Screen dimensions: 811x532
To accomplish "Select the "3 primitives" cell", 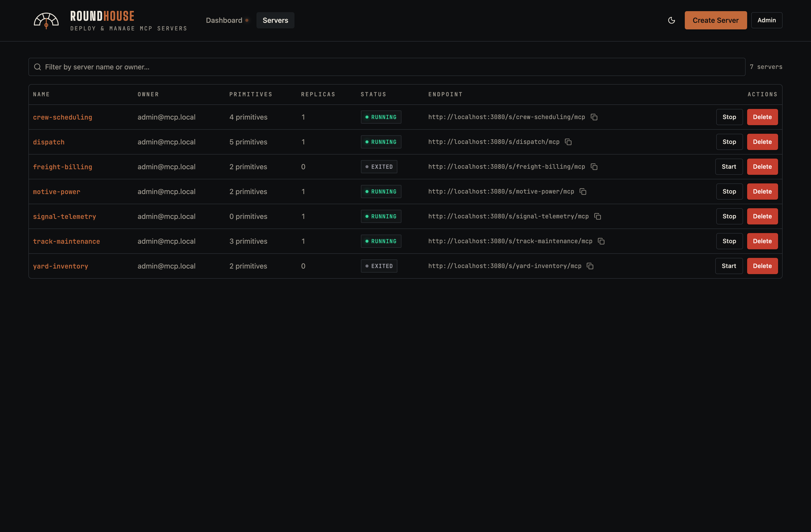I will coord(248,241).
